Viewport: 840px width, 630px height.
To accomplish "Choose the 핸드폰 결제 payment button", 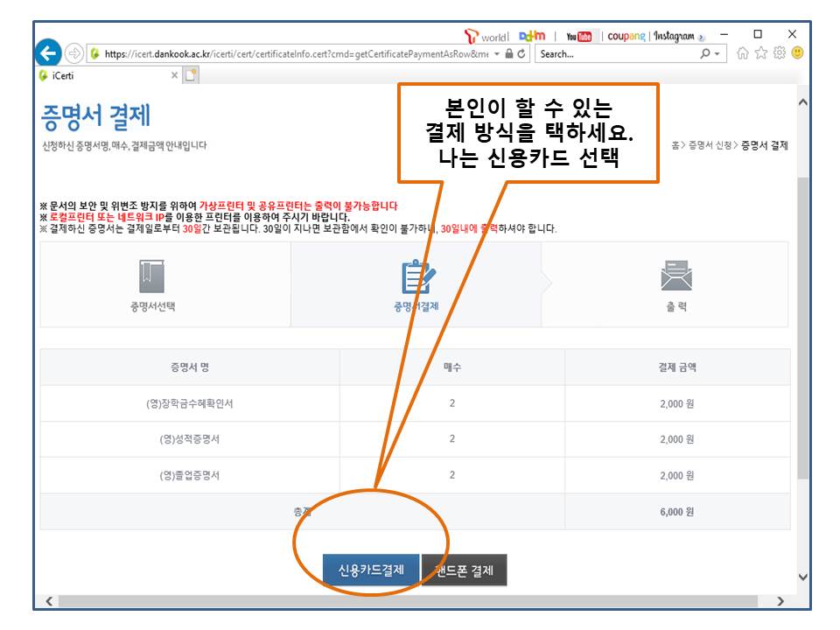I will coord(465,570).
